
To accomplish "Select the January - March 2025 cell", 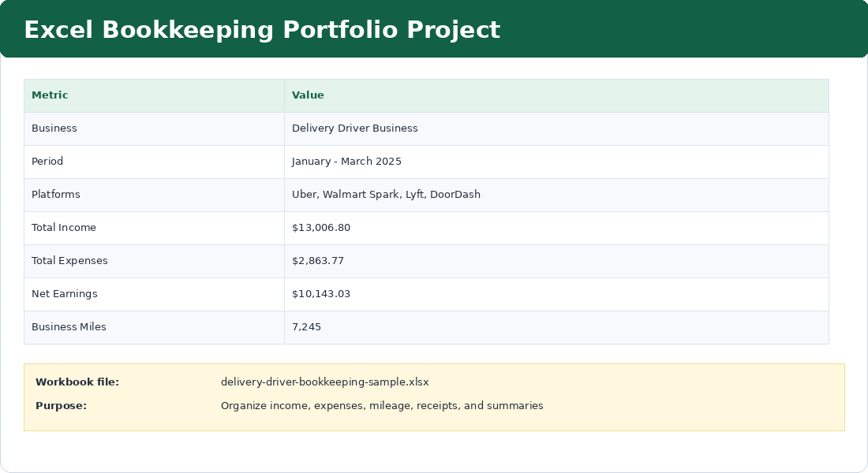I will (x=556, y=162).
